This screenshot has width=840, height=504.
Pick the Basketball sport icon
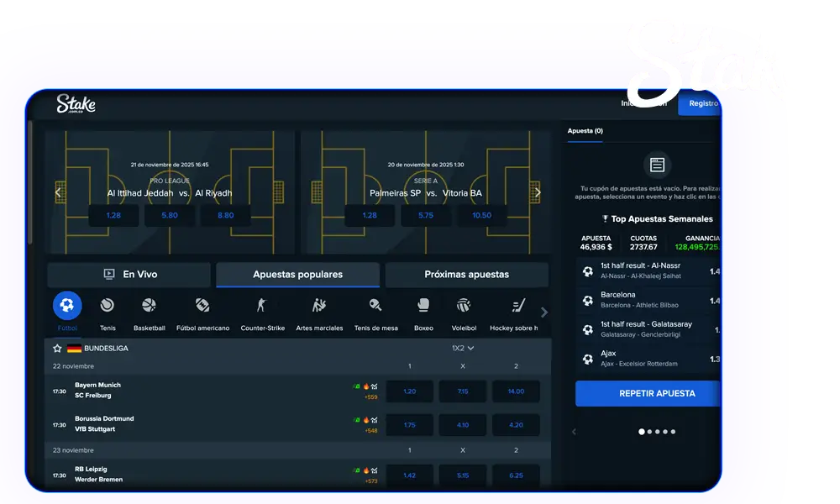click(x=149, y=306)
